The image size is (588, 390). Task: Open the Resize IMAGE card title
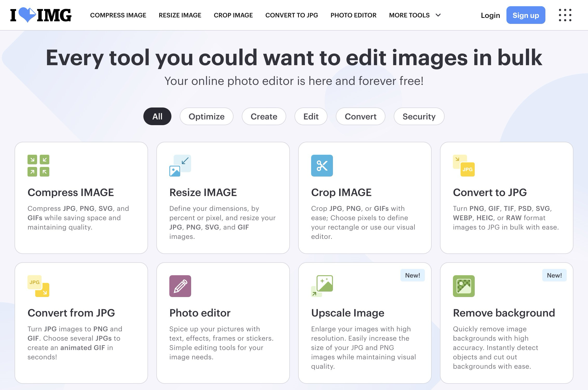(203, 192)
